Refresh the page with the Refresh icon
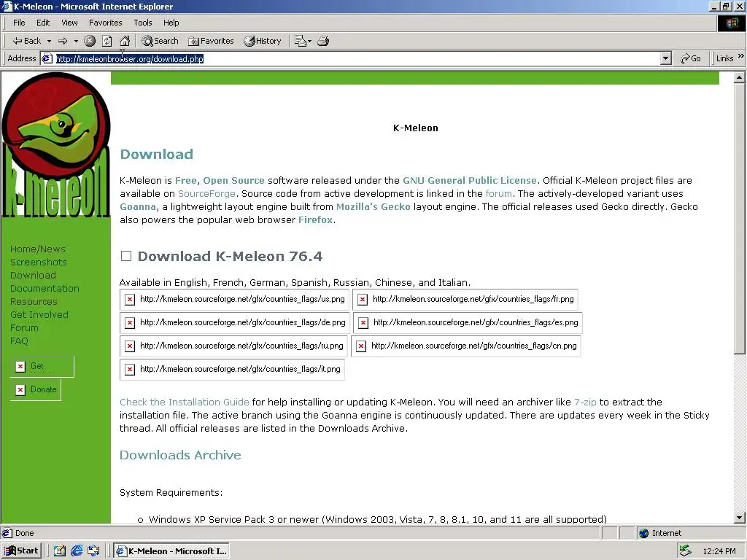Image resolution: width=747 pixels, height=560 pixels. click(107, 41)
